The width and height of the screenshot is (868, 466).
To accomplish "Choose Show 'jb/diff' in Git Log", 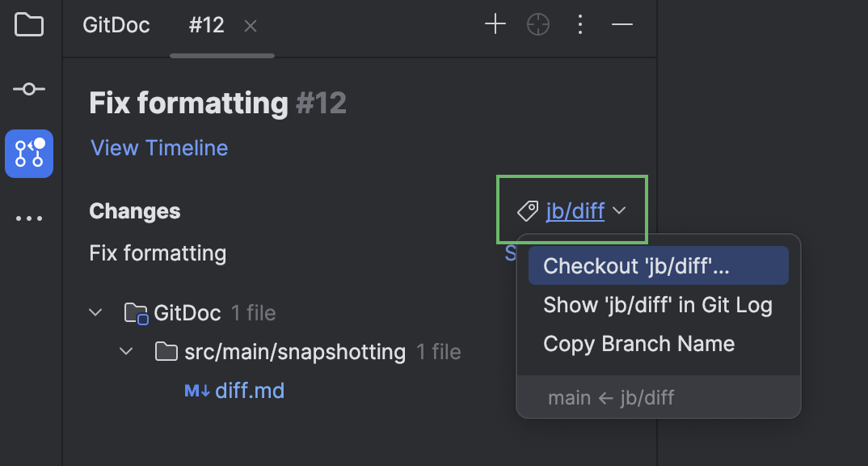I will pos(658,305).
